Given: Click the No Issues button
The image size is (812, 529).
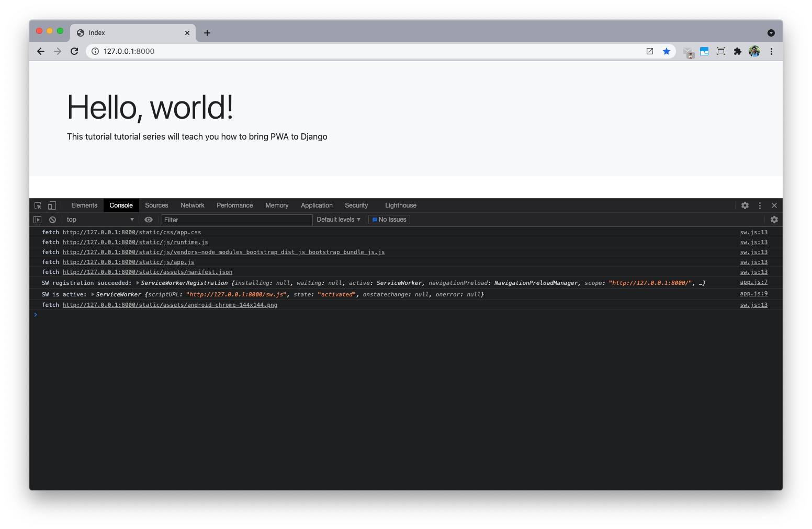Looking at the screenshot, I should (x=389, y=220).
